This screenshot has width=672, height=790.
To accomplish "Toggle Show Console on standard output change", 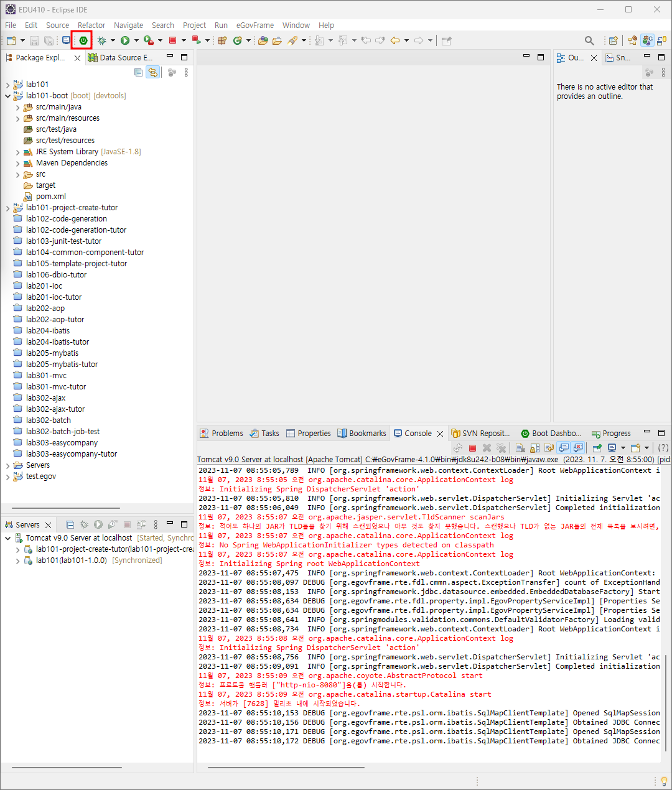I will point(564,448).
